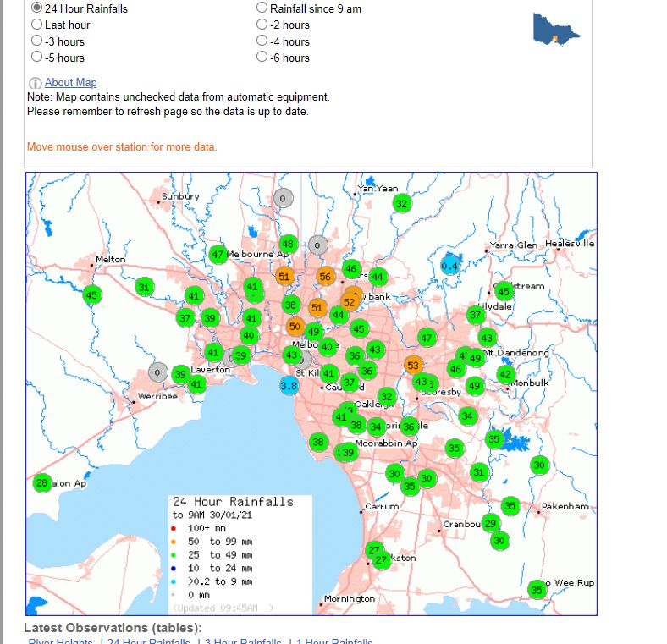
Task: Click the 39 station left of Laverton label
Action: click(x=180, y=374)
